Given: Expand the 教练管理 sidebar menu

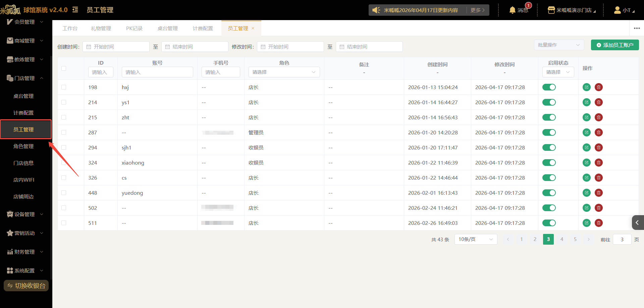Looking at the screenshot, I should (25, 59).
